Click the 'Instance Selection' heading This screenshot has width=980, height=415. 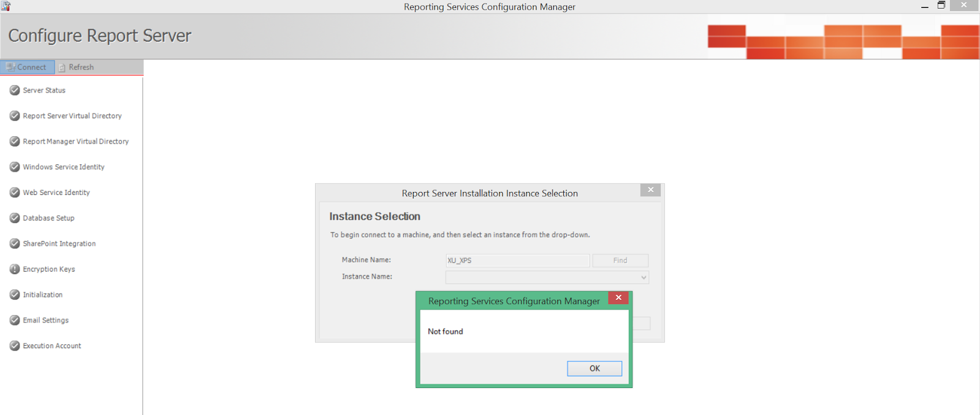click(x=374, y=216)
